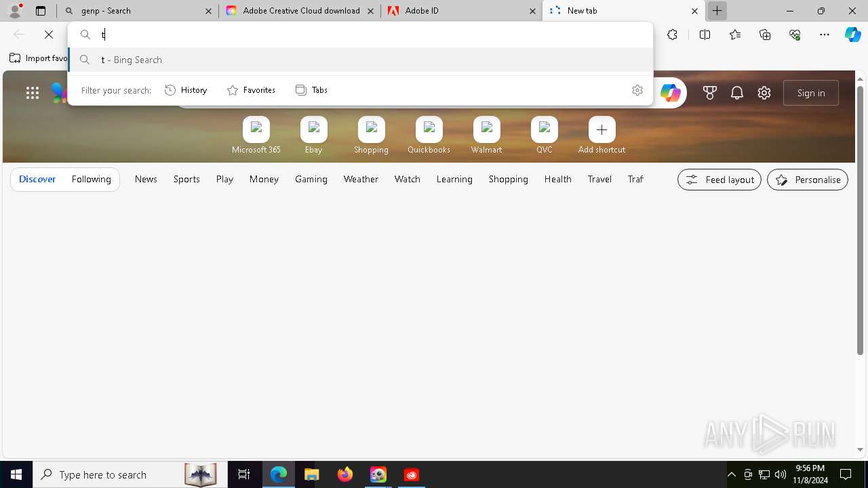
Task: Open the Copilot sidebar icon
Action: [852, 35]
